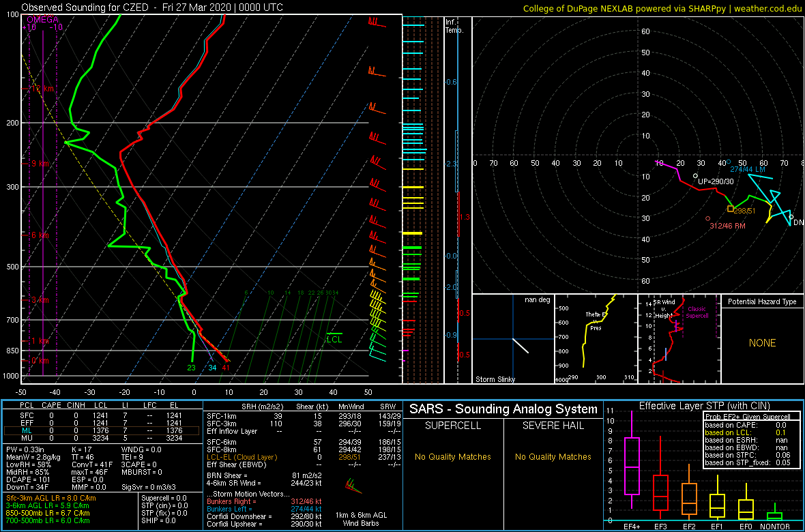This screenshot has width=805, height=532.
Task: Click the Supercell = 0.0 parameter
Action: click(x=163, y=498)
